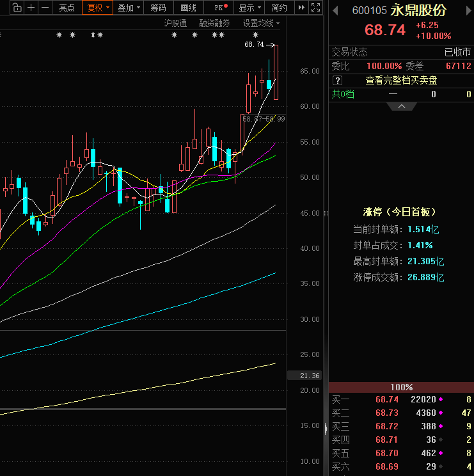474x476 pixels.
Task: Open the 显示 display dropdown
Action: point(249,7)
